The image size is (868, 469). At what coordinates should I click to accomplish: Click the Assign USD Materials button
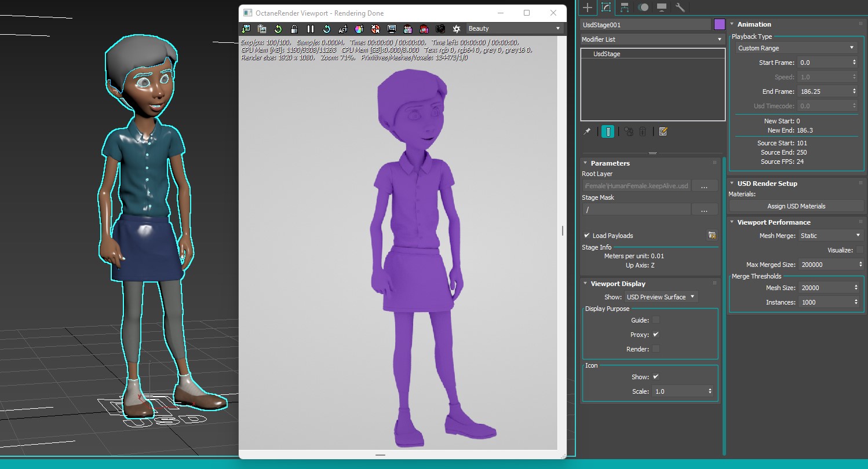coord(796,206)
